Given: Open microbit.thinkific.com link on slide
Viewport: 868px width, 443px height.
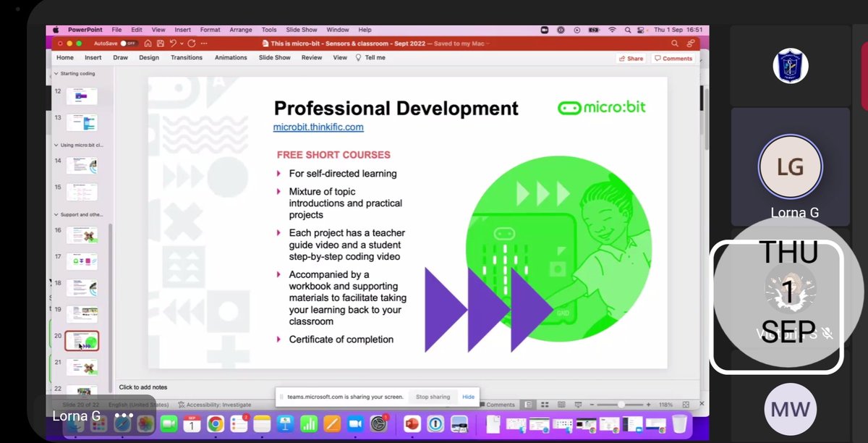Looking at the screenshot, I should tap(318, 127).
